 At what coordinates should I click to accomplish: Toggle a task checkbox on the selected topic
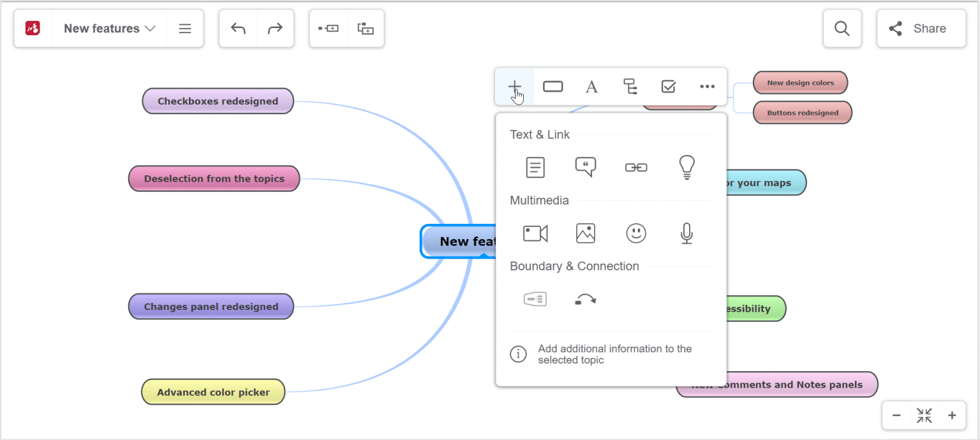(668, 86)
